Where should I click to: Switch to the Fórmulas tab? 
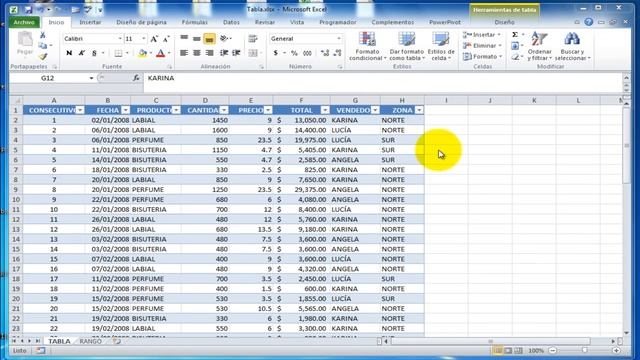(195, 22)
